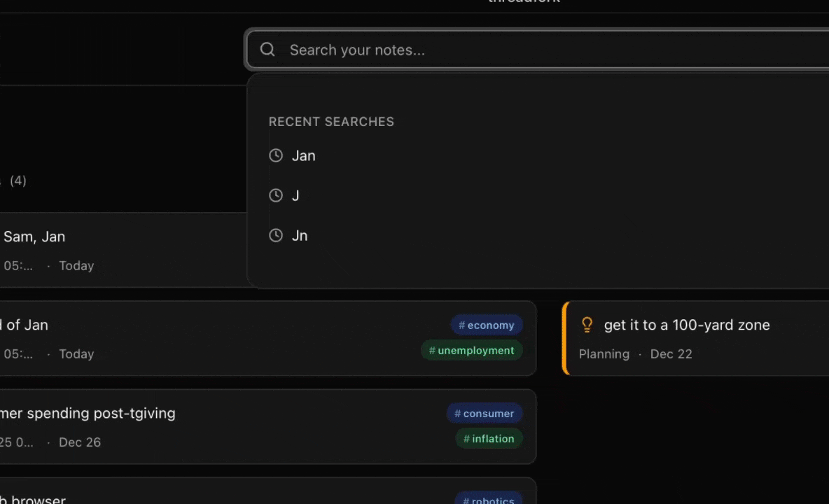Filter by the inflation tag
Viewport: 829px width, 504px height.
tap(489, 439)
